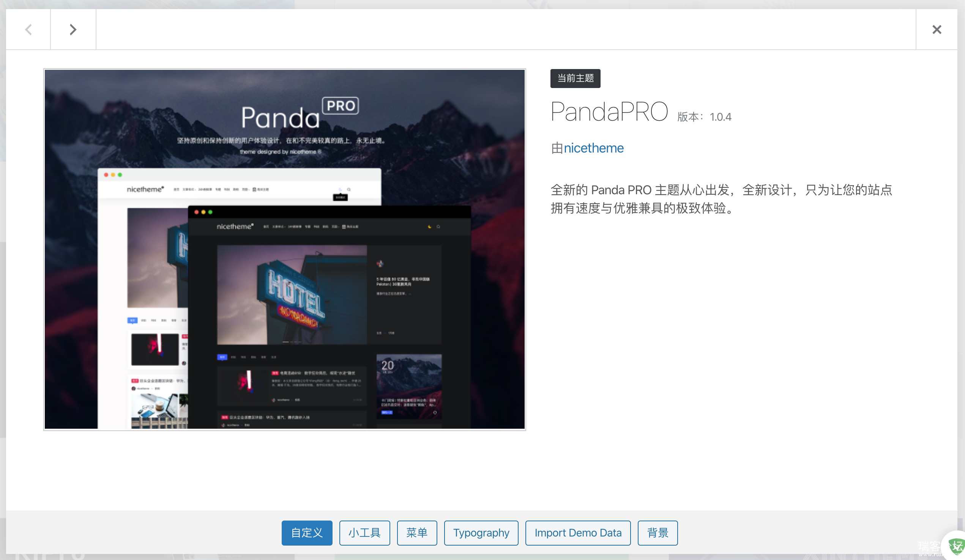Click the nicetheme author link
Viewport: 965px width, 560px height.
(593, 148)
